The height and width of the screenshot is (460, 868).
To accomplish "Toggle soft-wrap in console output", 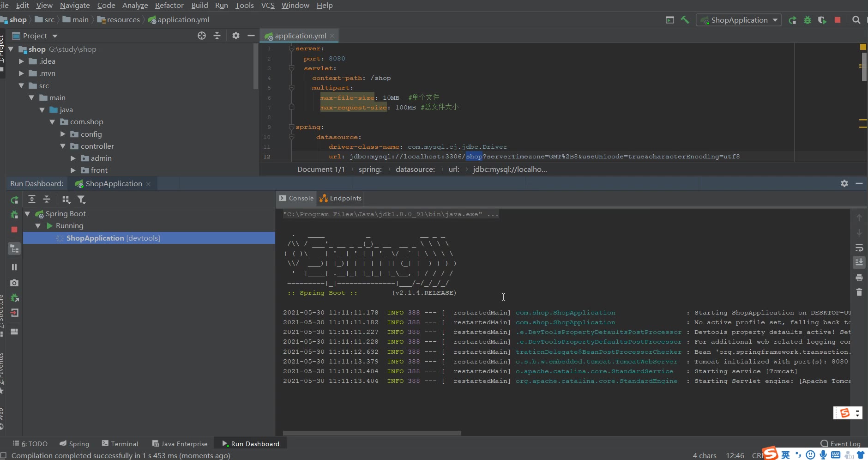I will pyautogui.click(x=859, y=248).
